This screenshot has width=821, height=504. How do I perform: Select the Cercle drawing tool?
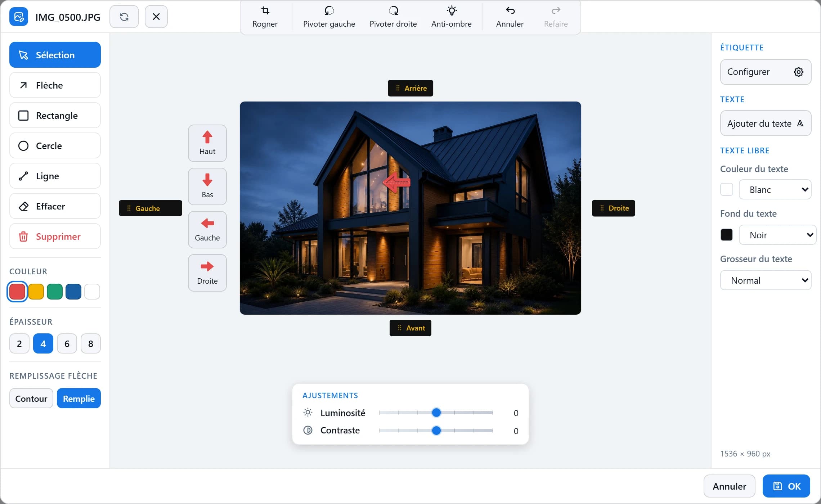[x=55, y=145]
